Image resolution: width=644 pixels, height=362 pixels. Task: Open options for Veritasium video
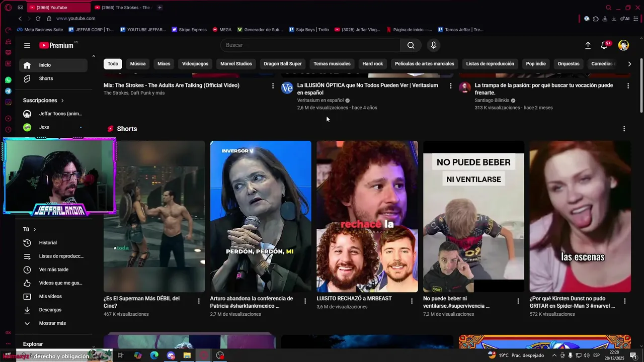(451, 86)
